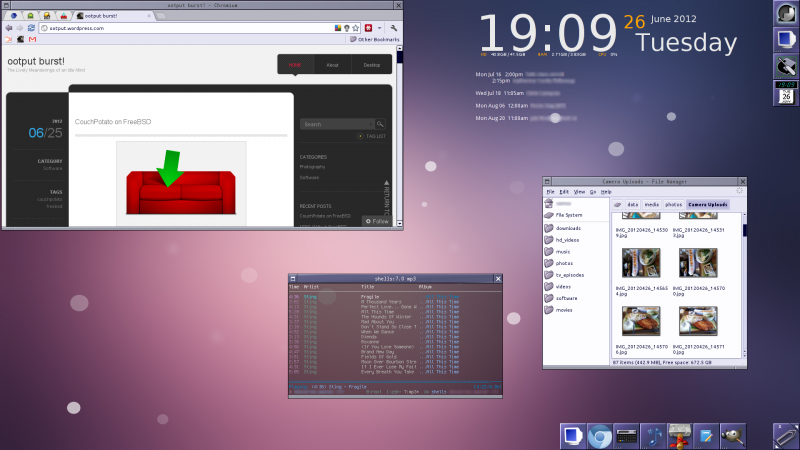Screen dimensions: 800x450
Task: Click the File Manager vertical scrollbar handle
Action: pos(744,230)
